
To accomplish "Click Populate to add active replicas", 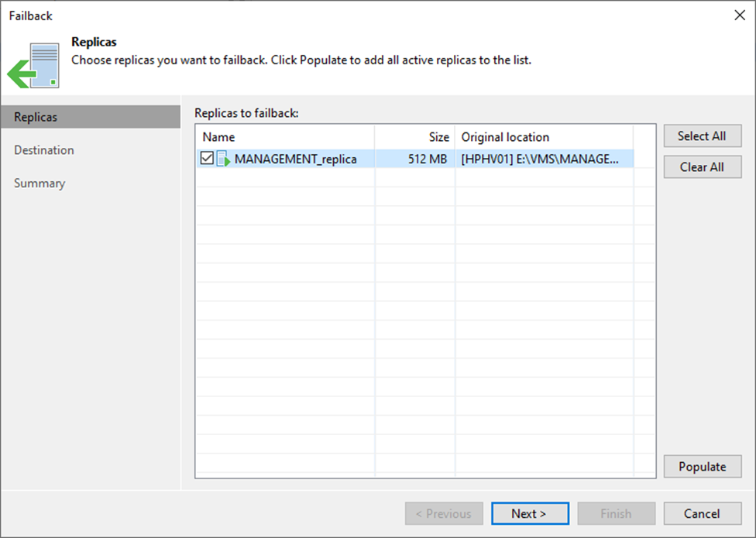I will click(703, 467).
